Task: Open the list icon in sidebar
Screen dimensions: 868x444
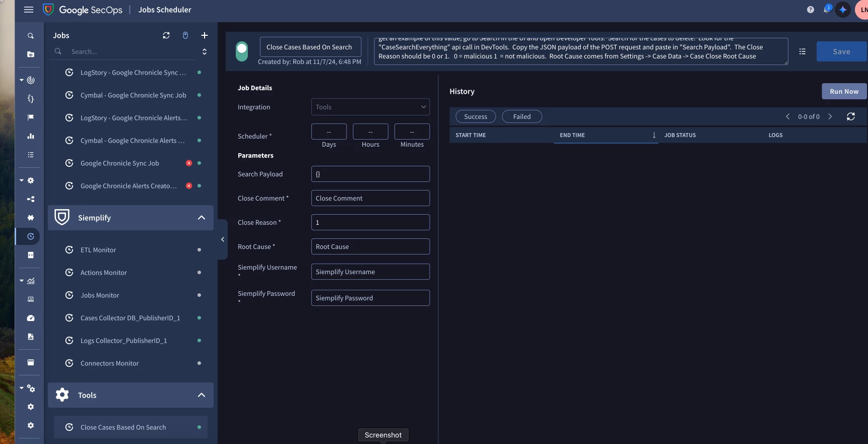Action: 31,155
